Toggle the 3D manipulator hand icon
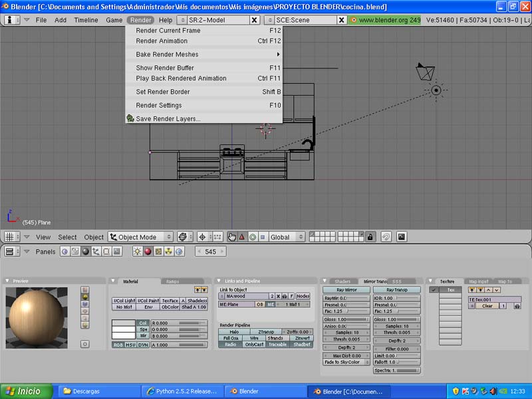The image size is (532, 399). pyautogui.click(x=232, y=237)
